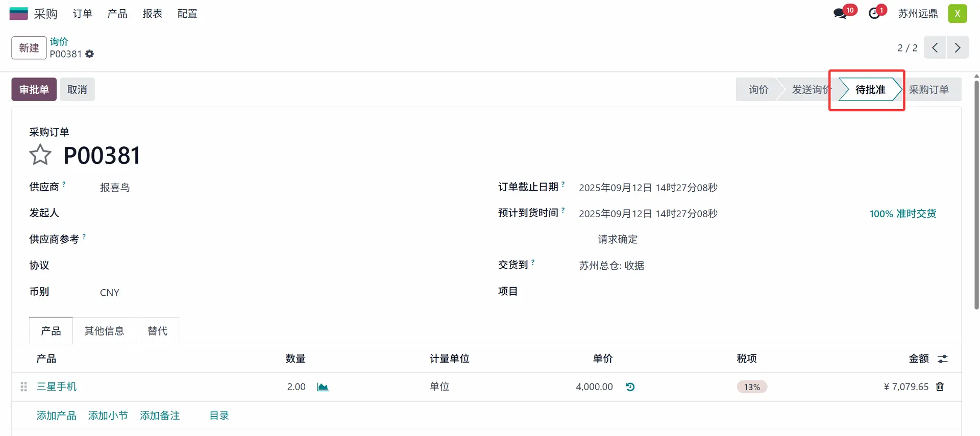Switch to the 替代 tab
Image resolution: width=980 pixels, height=436 pixels.
pos(157,331)
